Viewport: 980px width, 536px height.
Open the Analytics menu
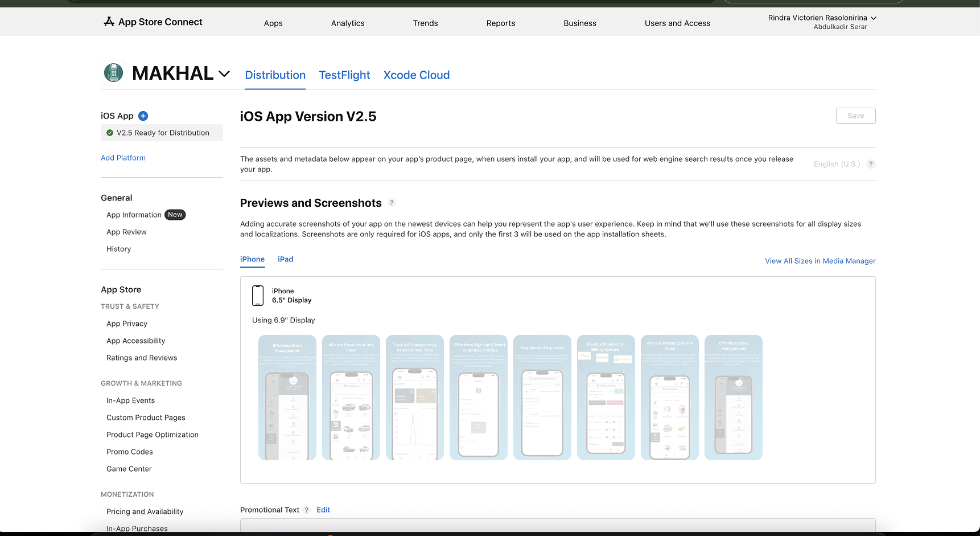tap(348, 23)
